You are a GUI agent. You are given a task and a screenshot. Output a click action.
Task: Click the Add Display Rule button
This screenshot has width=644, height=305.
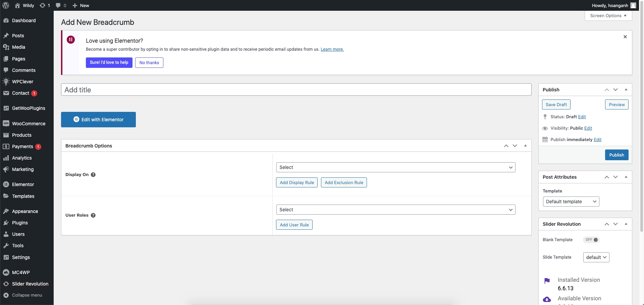click(297, 182)
